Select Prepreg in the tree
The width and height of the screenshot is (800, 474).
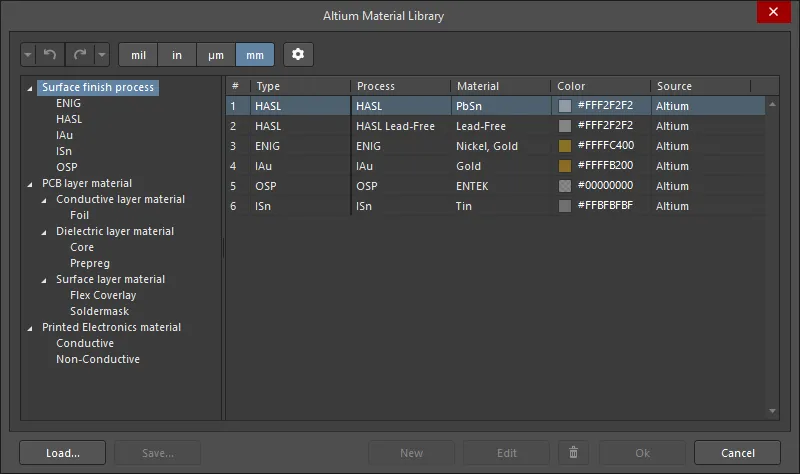click(x=90, y=263)
